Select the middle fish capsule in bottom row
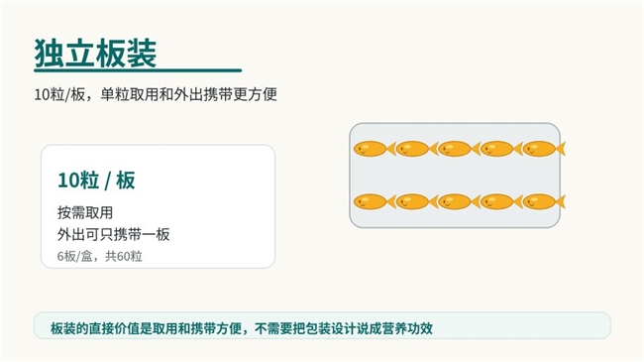This screenshot has width=644, height=362. [459, 202]
